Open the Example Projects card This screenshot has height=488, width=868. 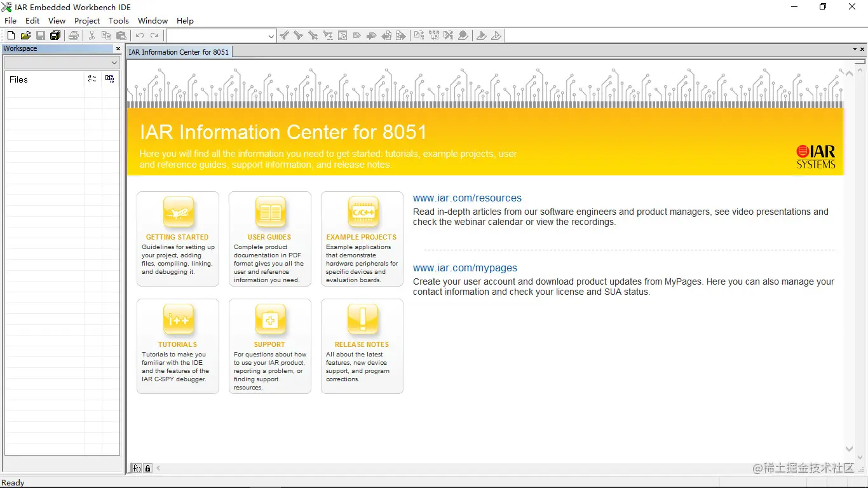click(362, 239)
